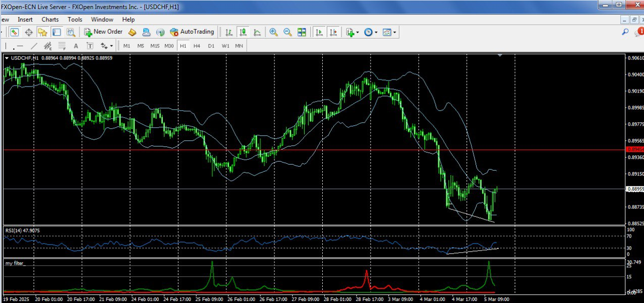
Task: Select the text A tool
Action: pyautogui.click(x=76, y=46)
